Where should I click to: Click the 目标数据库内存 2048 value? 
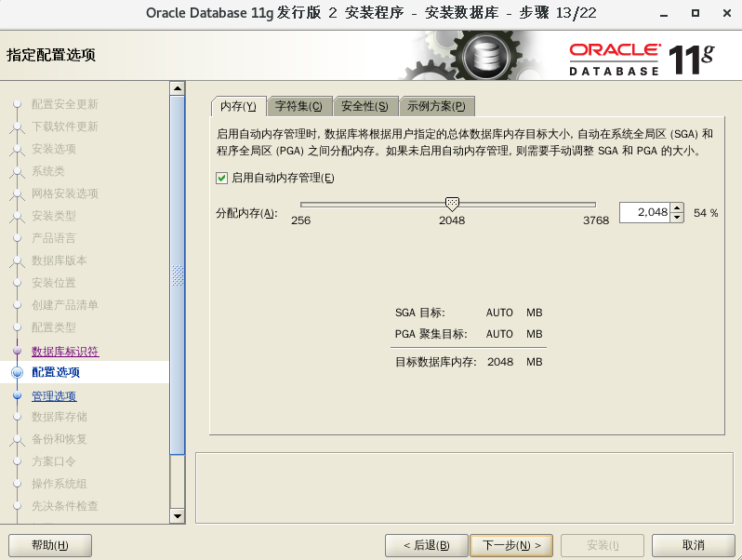click(500, 362)
